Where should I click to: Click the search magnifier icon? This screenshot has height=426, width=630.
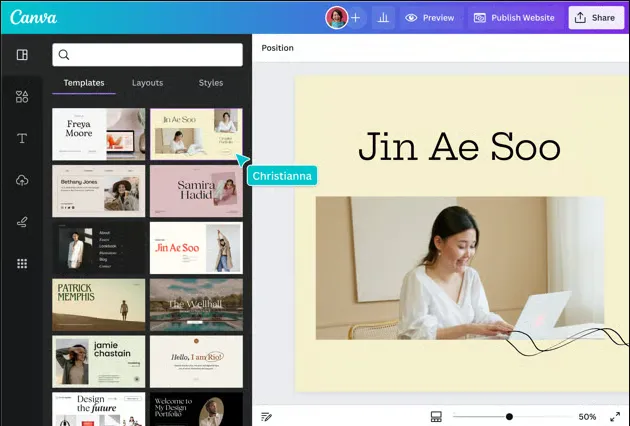pyautogui.click(x=64, y=55)
